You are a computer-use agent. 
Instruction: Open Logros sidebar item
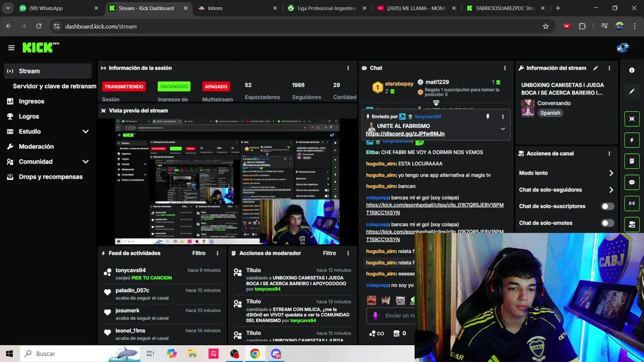coord(48,116)
